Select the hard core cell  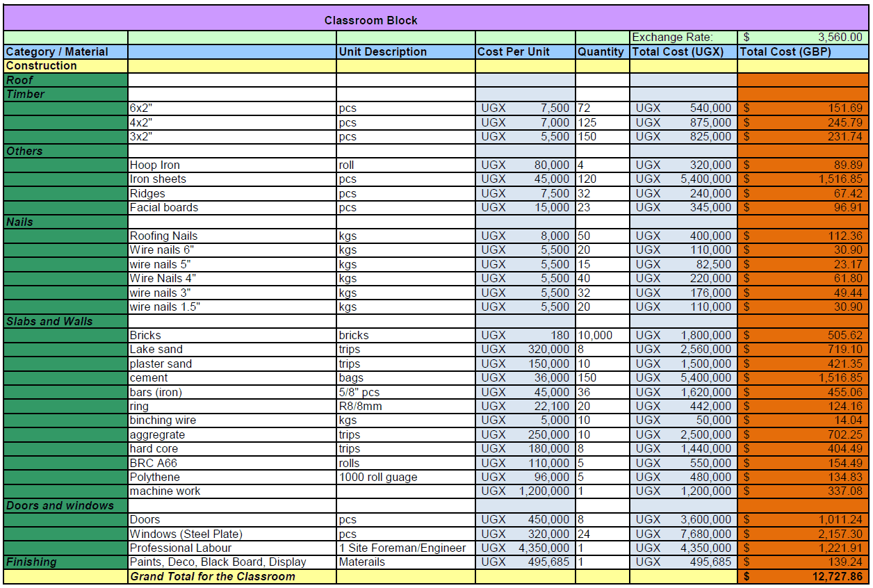click(x=232, y=448)
